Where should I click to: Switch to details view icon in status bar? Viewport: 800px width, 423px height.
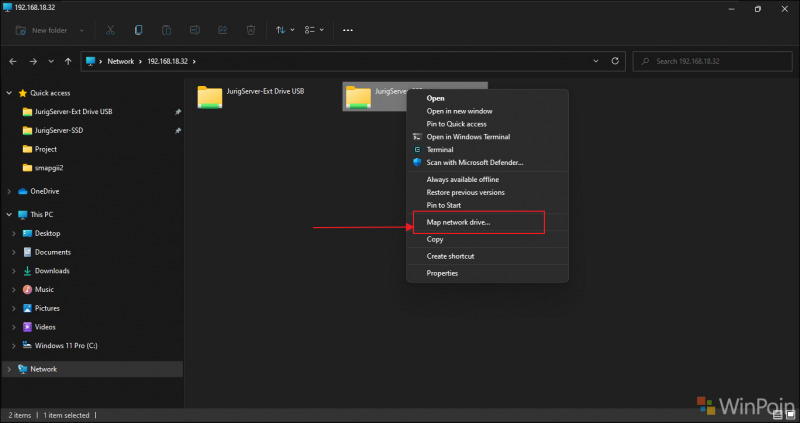point(778,415)
